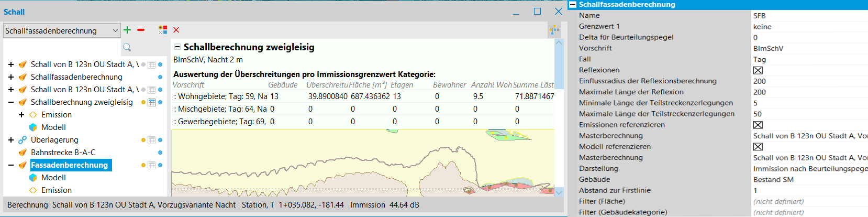Click the red minus remove calculation icon
Screen dimensions: 868x217
[141, 30]
